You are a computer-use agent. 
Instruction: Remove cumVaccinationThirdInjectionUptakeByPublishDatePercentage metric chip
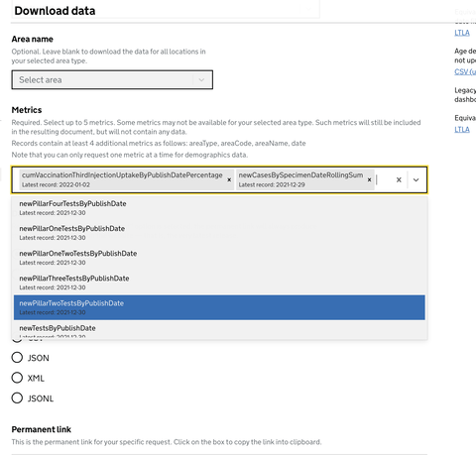(229, 179)
